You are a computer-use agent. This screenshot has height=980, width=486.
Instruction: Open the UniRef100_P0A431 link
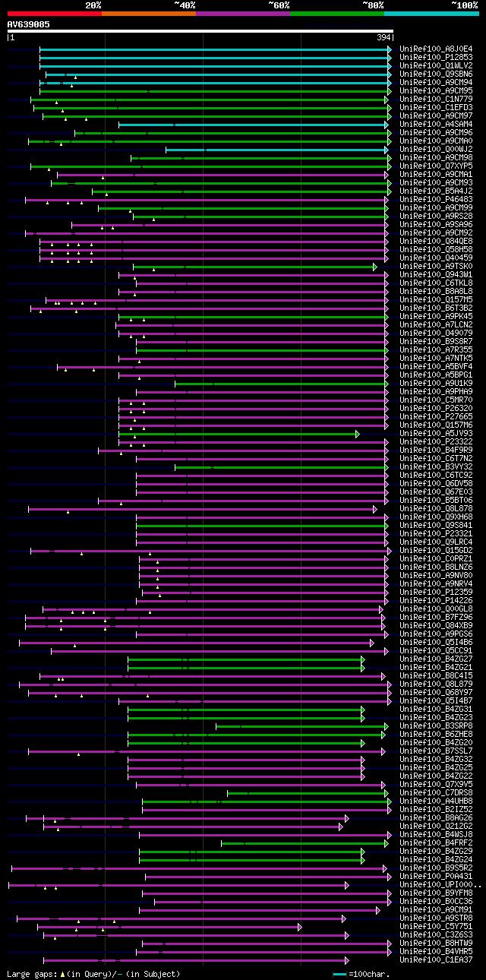435,876
